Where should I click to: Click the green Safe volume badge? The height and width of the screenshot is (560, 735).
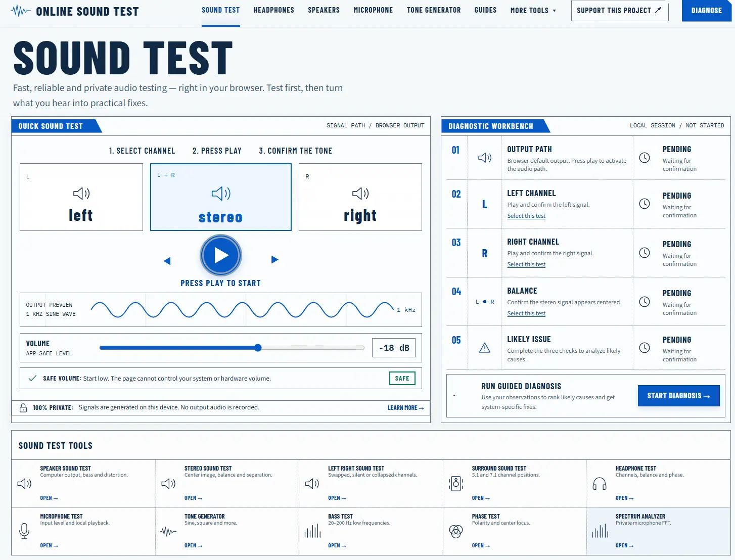pyautogui.click(x=402, y=379)
